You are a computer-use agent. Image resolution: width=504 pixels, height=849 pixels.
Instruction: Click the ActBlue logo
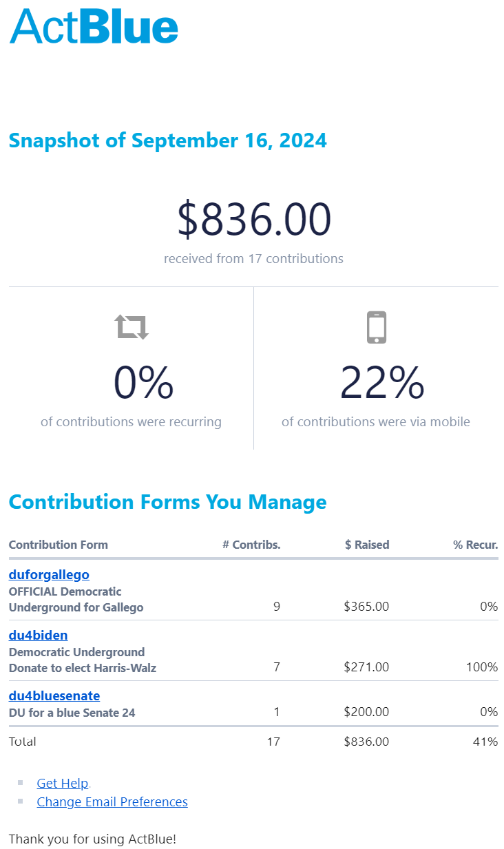pos(94,27)
